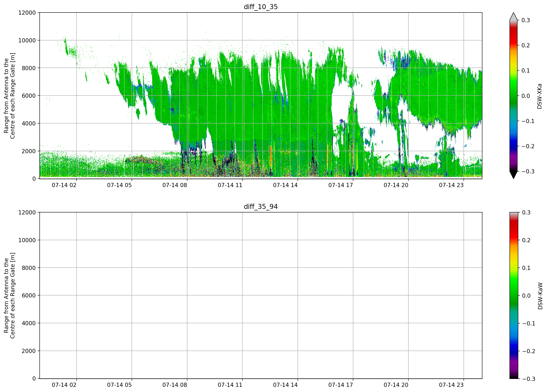Click the 10000 y-tick of diff_10_35
This screenshot has height=392, width=547.
(27, 40)
